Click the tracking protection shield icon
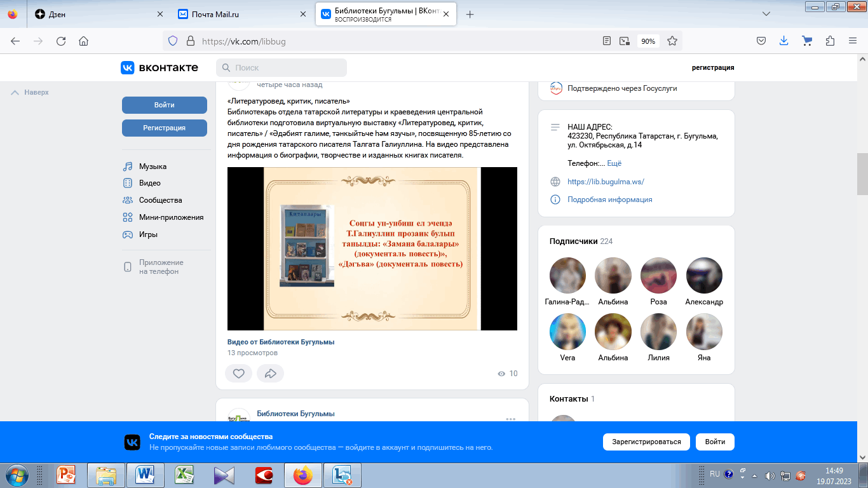The image size is (868, 488). (x=173, y=41)
